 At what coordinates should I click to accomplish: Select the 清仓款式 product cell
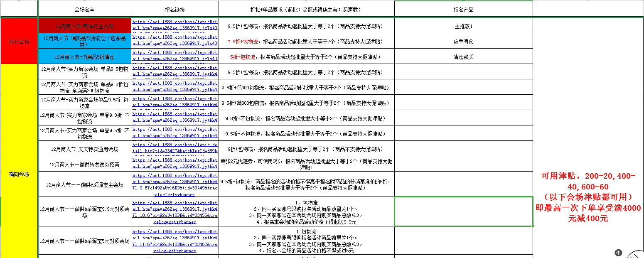463,57
